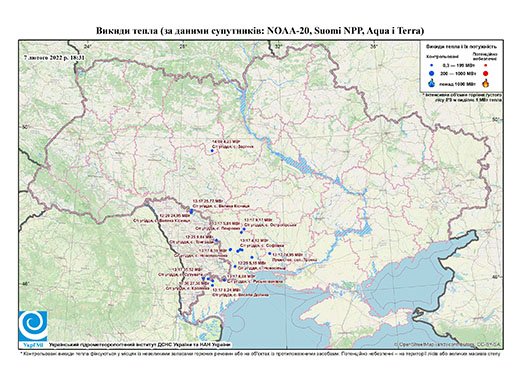Image resolution: width=520 pixels, height=368 pixels.
Task: Click the legend heading text
Action: (461, 46)
